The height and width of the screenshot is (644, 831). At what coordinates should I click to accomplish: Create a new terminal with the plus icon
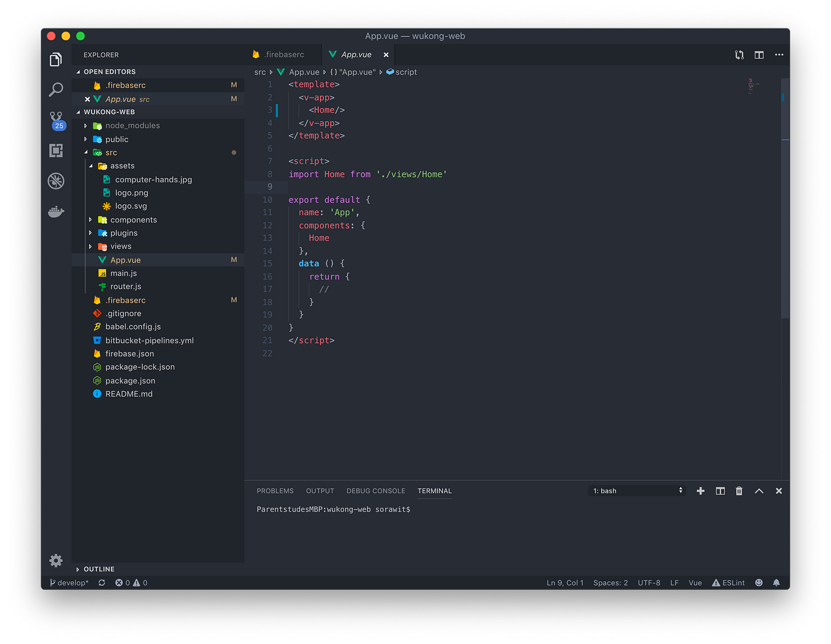point(700,491)
